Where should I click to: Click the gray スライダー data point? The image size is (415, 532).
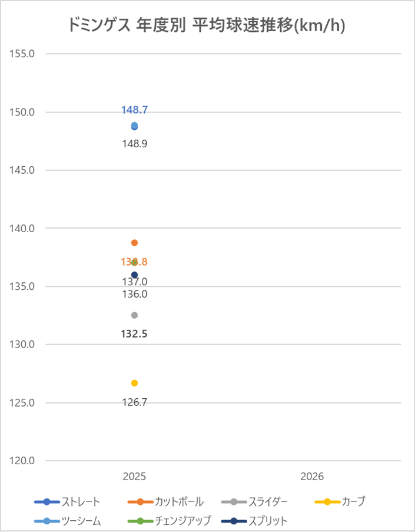(134, 315)
